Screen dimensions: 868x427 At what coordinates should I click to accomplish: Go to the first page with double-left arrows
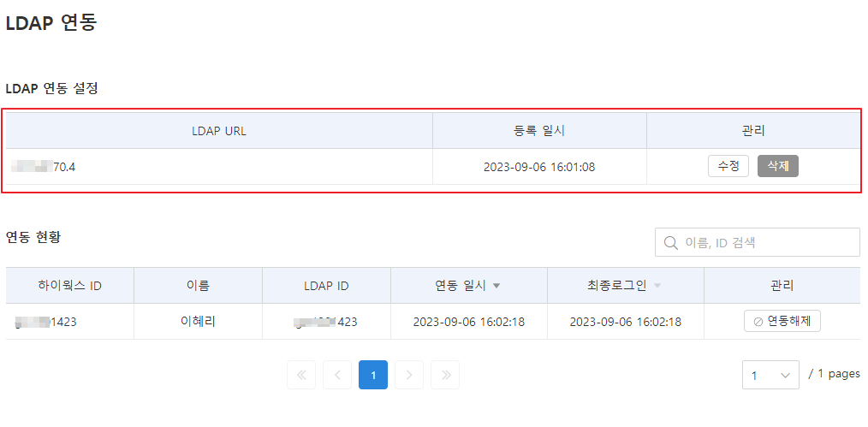301,375
